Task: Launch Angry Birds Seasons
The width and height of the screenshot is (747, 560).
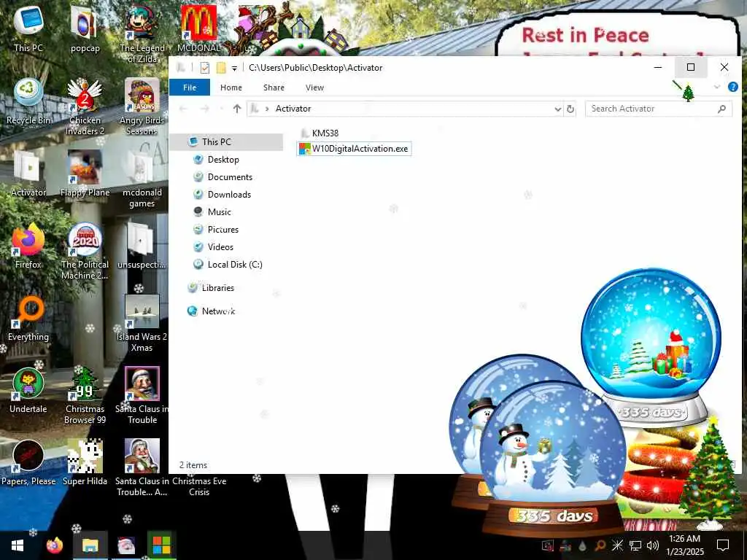Action: 142,106
